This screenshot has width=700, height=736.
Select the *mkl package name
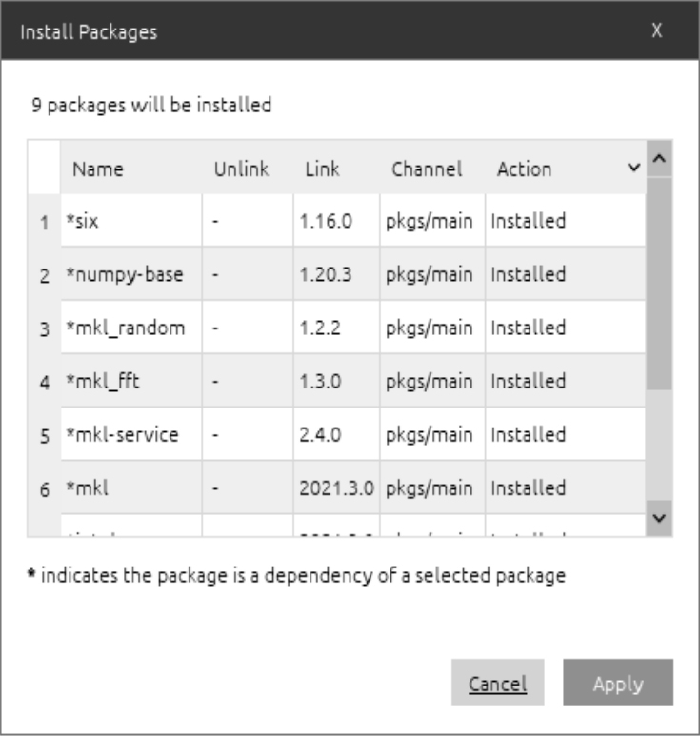pyautogui.click(x=90, y=488)
